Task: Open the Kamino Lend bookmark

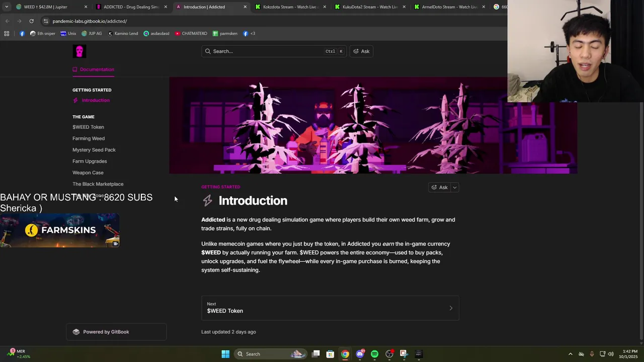Action: click(x=123, y=34)
